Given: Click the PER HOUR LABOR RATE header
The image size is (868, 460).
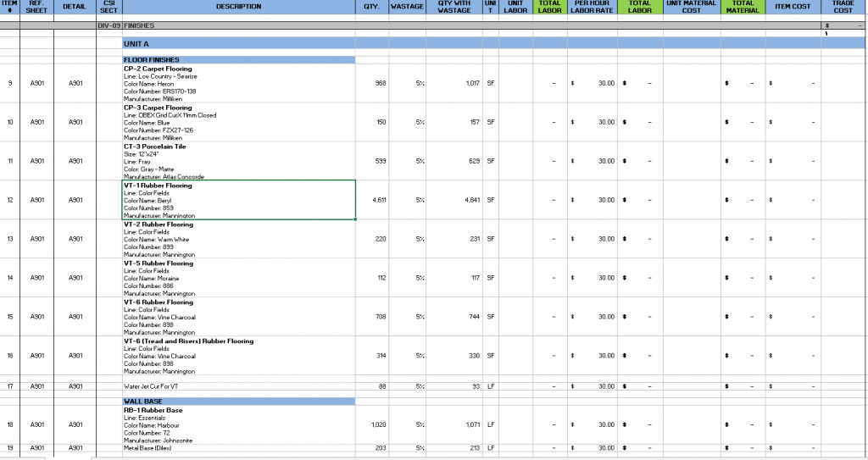Looking at the screenshot, I should [x=593, y=7].
